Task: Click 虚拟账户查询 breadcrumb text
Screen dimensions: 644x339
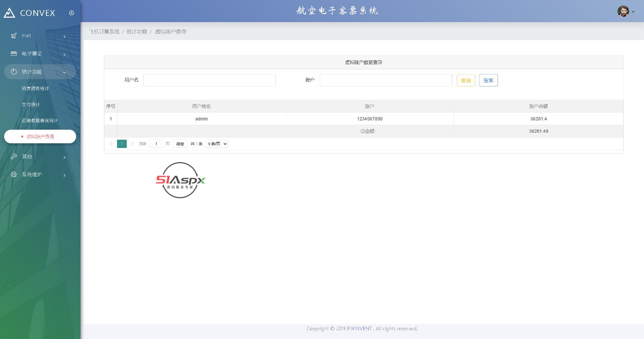Action: coord(171,31)
